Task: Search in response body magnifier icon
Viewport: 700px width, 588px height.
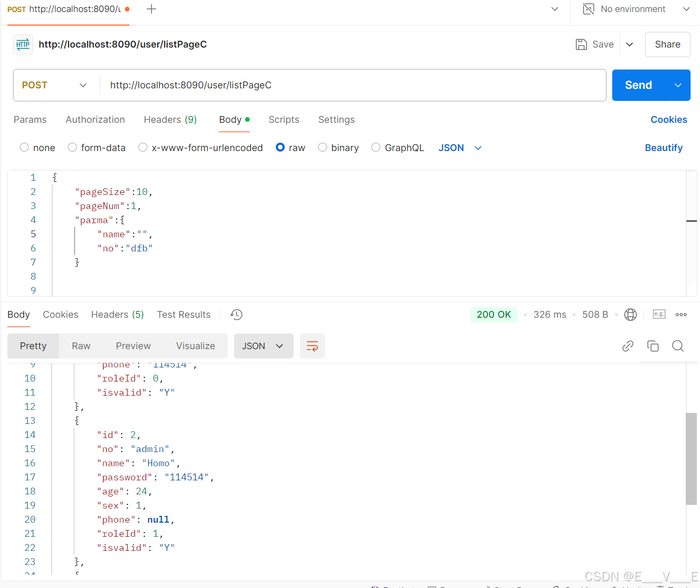Action: [678, 346]
